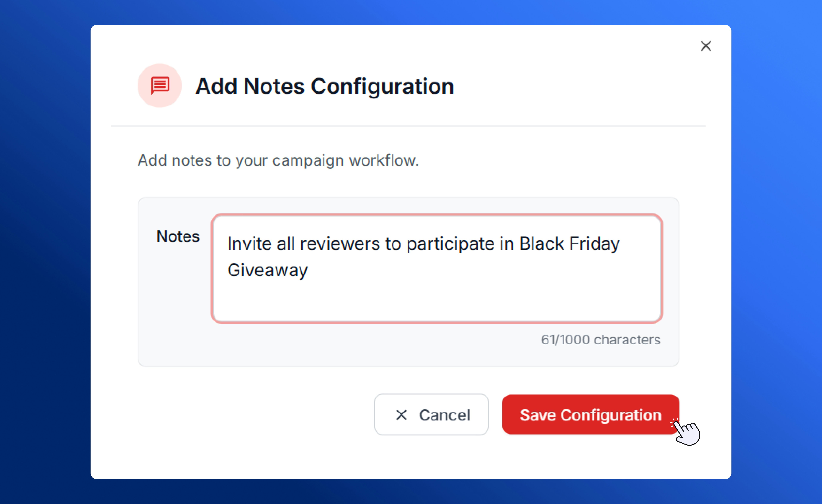Place cursor after the word Giveaway
The image size is (822, 504).
tap(310, 270)
